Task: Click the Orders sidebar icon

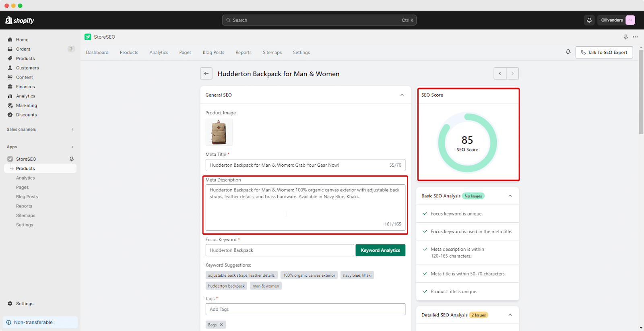Action: click(10, 49)
